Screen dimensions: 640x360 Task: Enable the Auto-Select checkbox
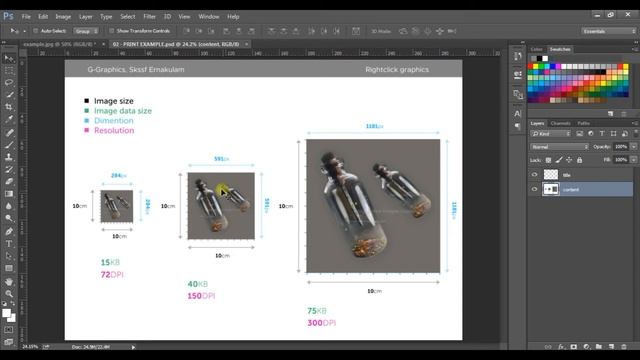point(36,31)
